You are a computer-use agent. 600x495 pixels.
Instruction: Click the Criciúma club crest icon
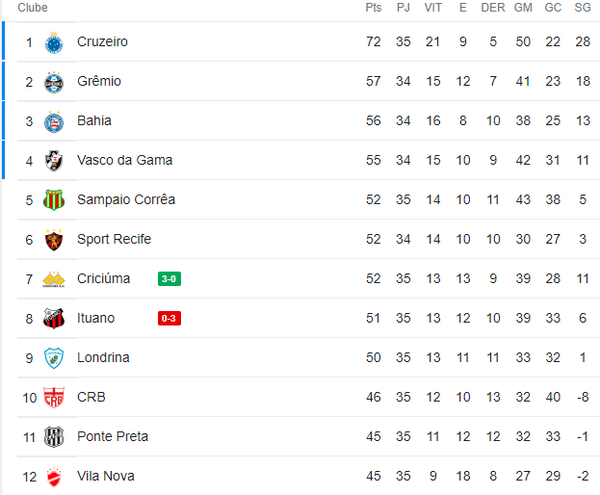[x=54, y=279]
